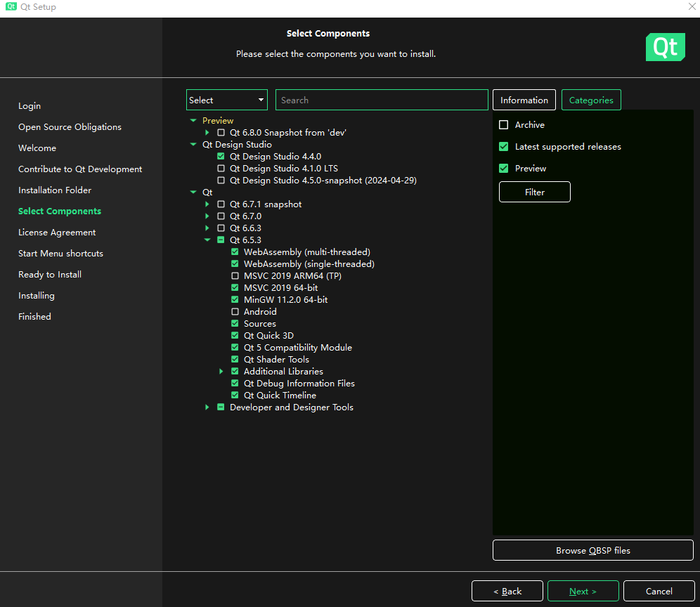Uncheck Latest supported releases checkbox

click(x=504, y=147)
